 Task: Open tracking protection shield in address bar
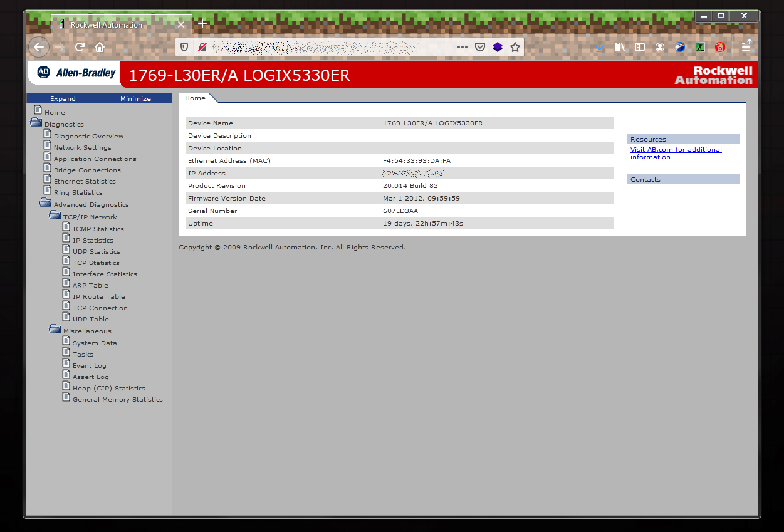184,47
